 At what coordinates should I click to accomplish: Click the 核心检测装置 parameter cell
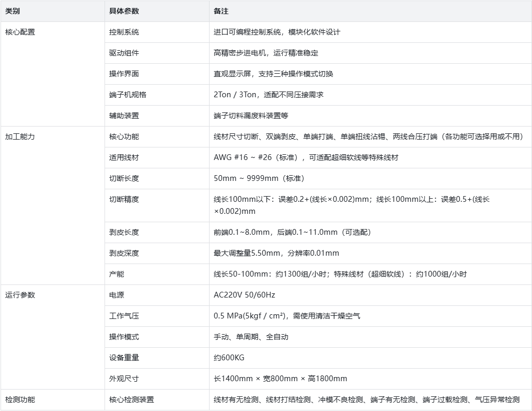[131, 399]
